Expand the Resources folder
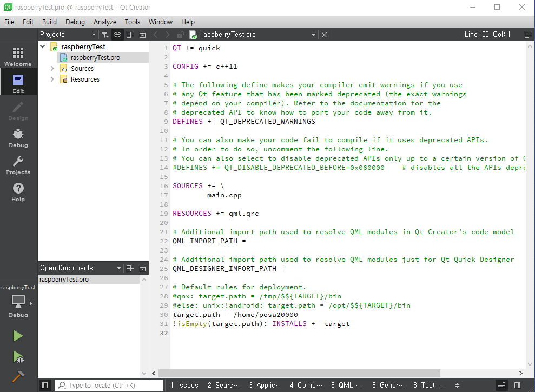Image resolution: width=535 pixels, height=392 pixels. (52, 79)
